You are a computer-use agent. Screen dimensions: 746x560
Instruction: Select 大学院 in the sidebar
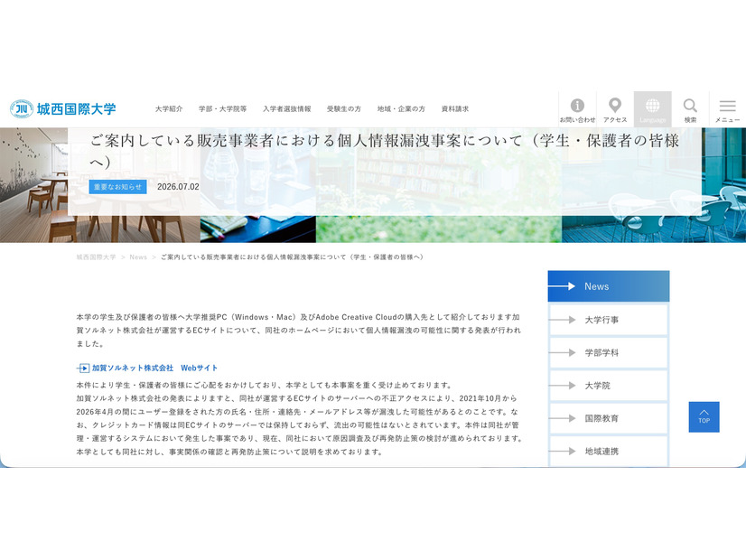[609, 386]
